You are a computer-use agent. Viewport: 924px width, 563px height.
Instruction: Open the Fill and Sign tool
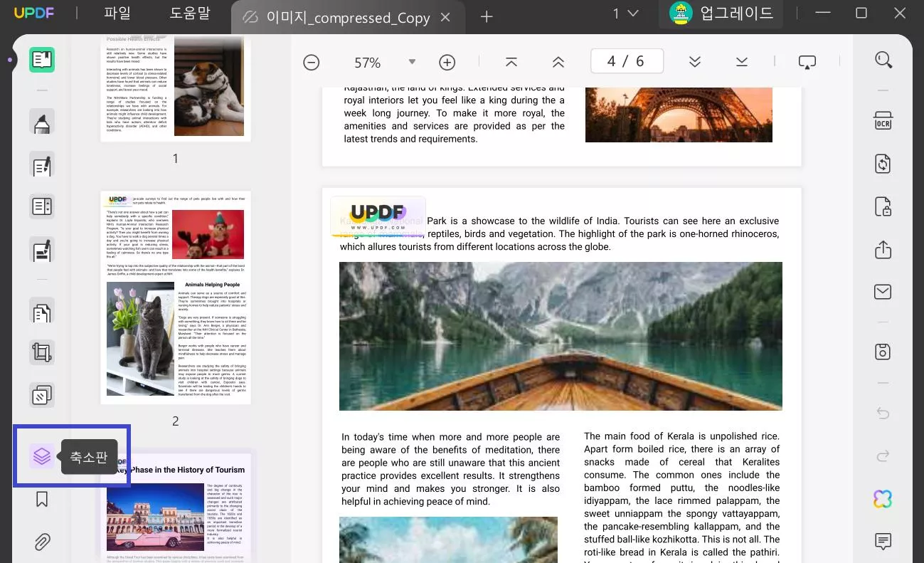(42, 250)
